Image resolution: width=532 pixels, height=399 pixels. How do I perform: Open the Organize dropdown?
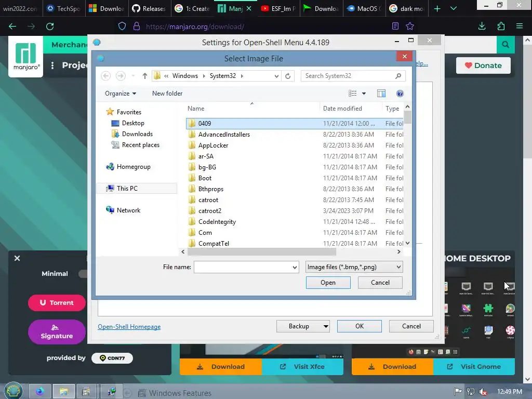pos(121,94)
